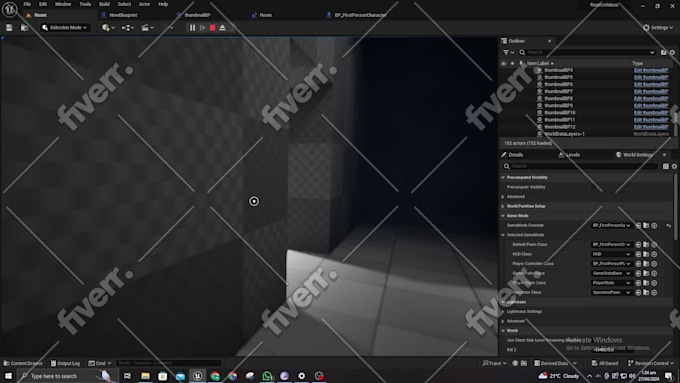
Task: Open Default Pawn Class dropdown
Action: point(611,245)
